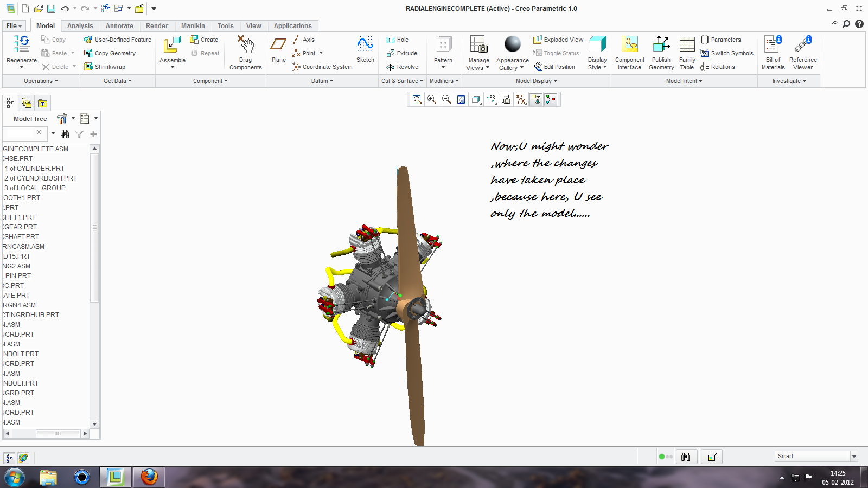868x488 pixels.
Task: Open the Favorites navigator tab icon
Action: click(42, 103)
